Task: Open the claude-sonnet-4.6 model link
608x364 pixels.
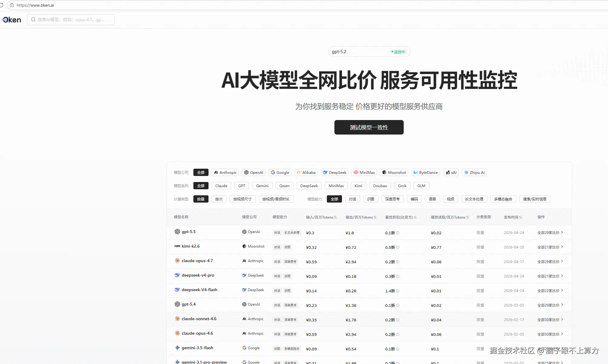Action: [199, 319]
